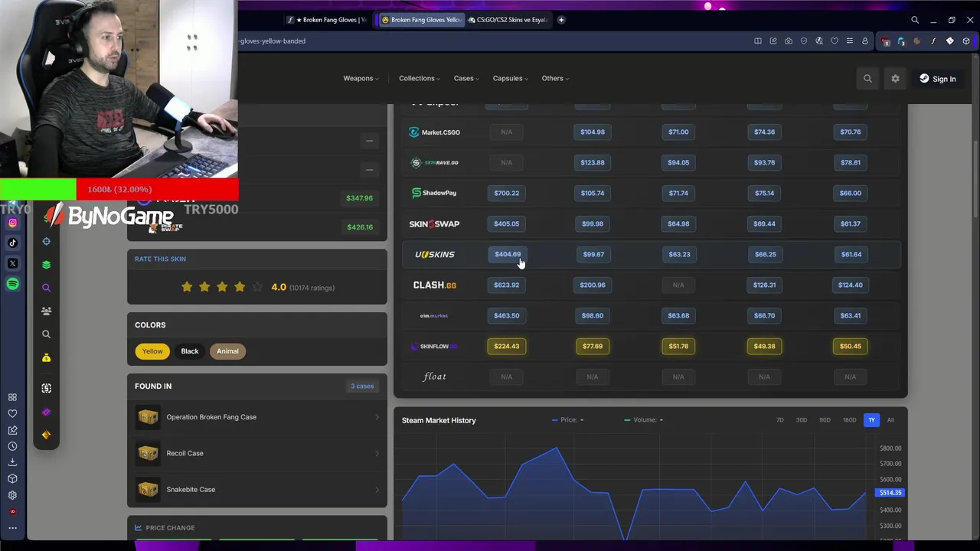Filter by the Yellow color tag

pos(152,351)
